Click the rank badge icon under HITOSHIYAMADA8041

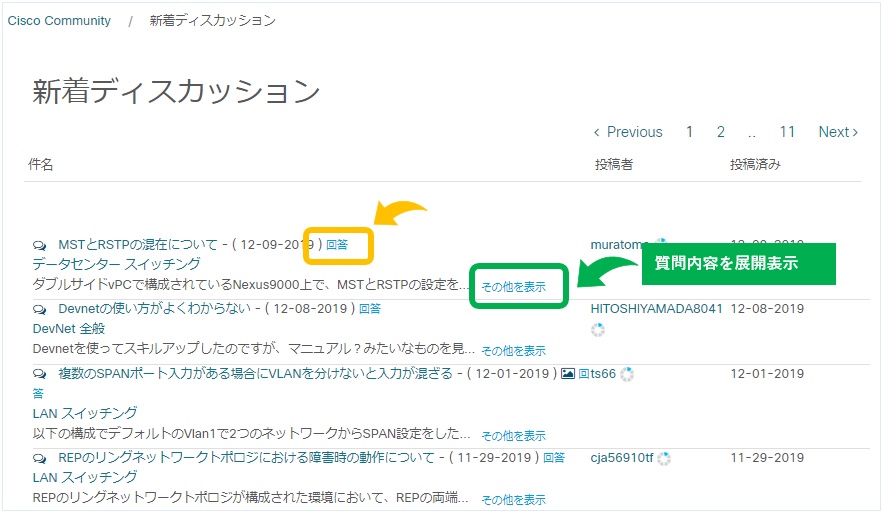point(597,330)
